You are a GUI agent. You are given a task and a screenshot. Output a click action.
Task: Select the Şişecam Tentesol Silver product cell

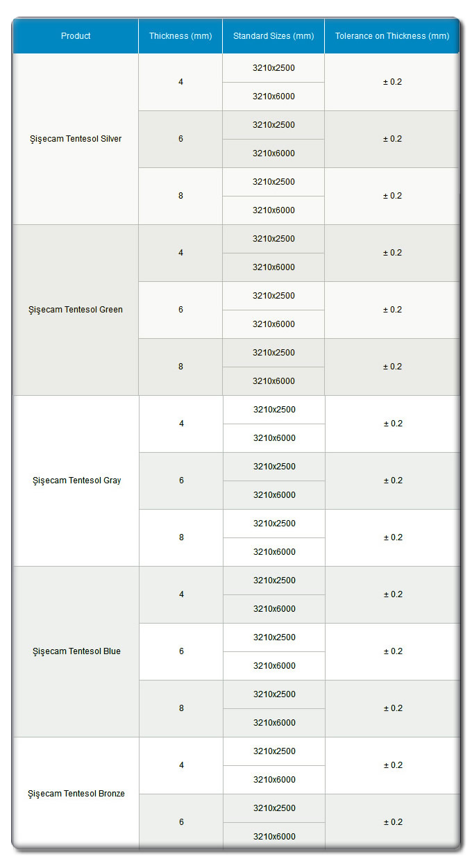76,139
